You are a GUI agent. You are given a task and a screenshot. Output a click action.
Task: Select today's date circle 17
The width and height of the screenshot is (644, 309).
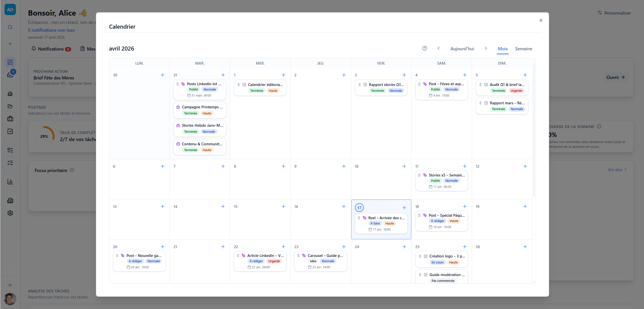pyautogui.click(x=359, y=208)
